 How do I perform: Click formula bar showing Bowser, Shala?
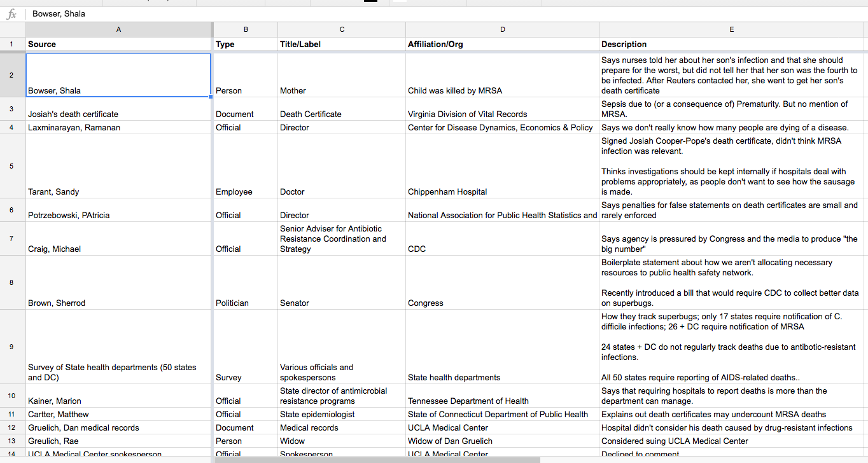point(445,14)
